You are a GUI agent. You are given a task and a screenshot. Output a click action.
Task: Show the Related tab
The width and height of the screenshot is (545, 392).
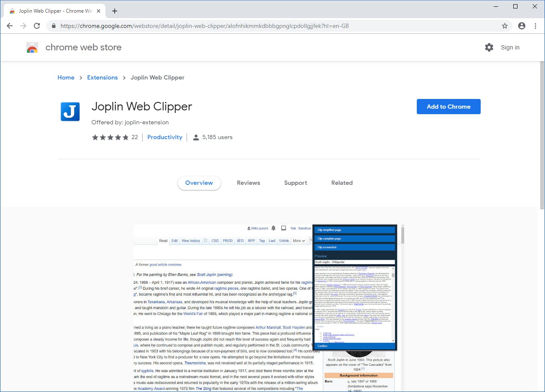[342, 183]
